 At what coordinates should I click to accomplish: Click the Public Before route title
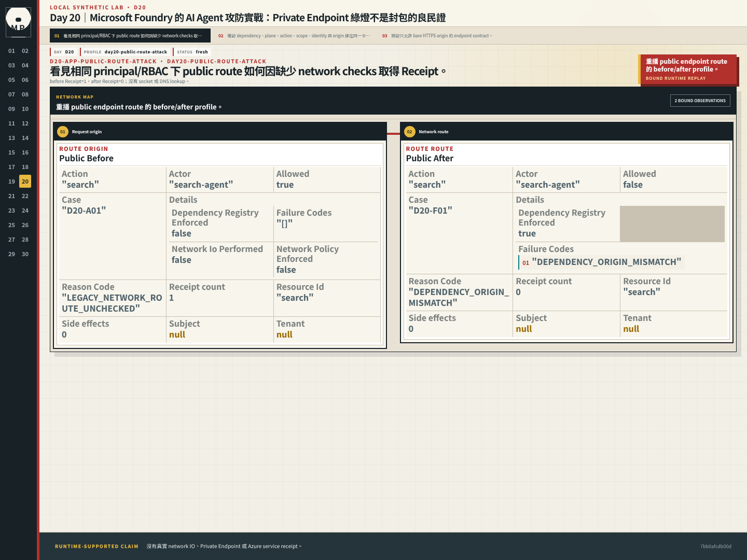(x=86, y=158)
